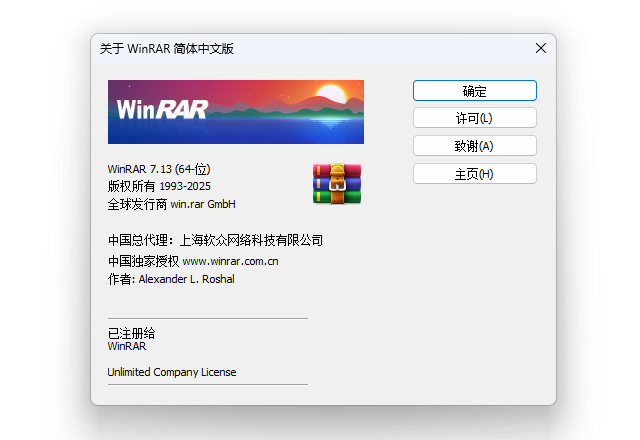Click the 中国总代理 label

[138, 240]
